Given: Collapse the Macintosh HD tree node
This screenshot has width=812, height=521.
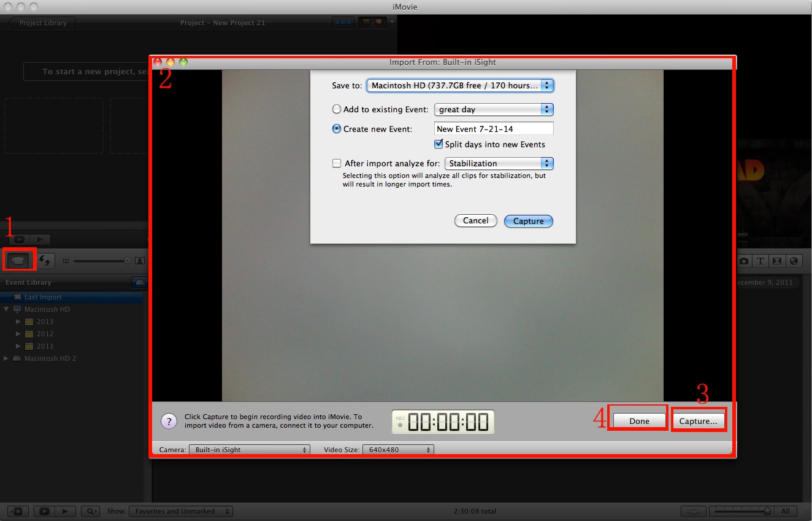Looking at the screenshot, I should pos(6,309).
